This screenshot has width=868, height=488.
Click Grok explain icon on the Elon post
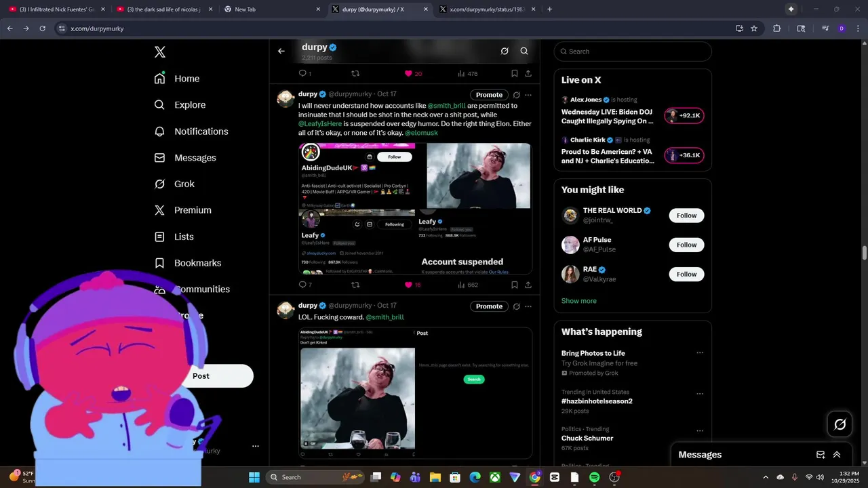click(516, 95)
